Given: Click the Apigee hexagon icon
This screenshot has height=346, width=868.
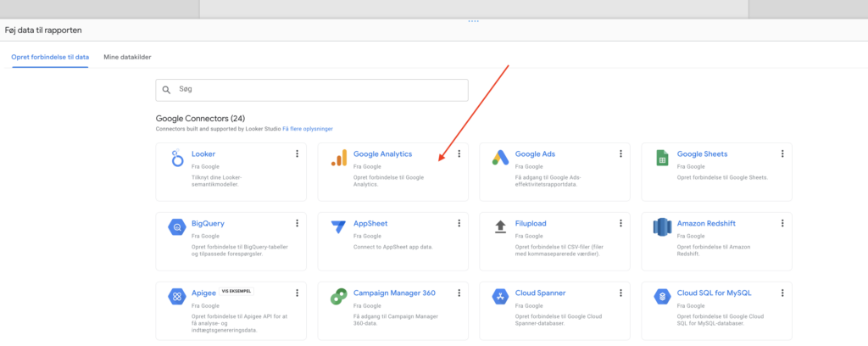Looking at the screenshot, I should [x=176, y=297].
